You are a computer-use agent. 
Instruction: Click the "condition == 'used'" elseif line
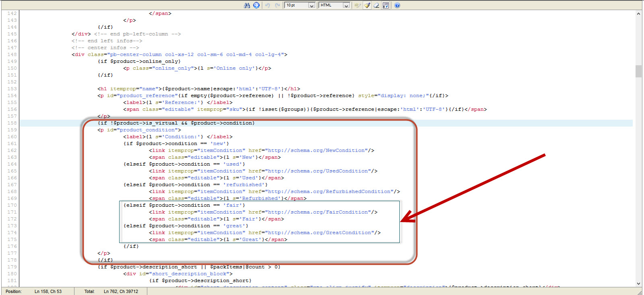[184, 164]
